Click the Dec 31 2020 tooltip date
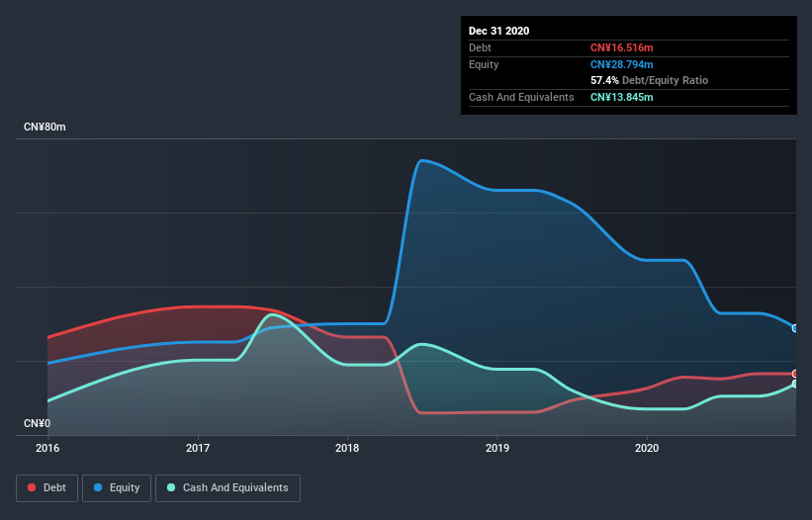Image resolution: width=812 pixels, height=520 pixels. click(498, 31)
